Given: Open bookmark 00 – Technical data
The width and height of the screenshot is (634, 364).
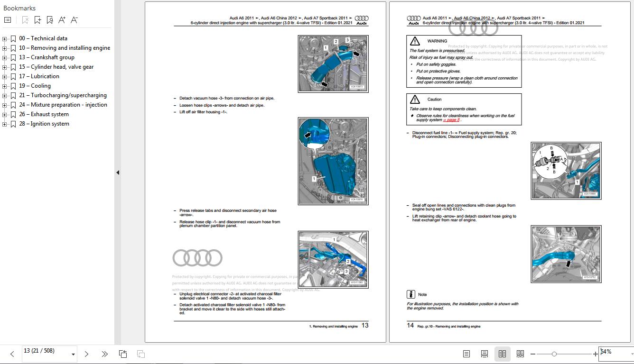Looking at the screenshot, I should tap(43, 38).
